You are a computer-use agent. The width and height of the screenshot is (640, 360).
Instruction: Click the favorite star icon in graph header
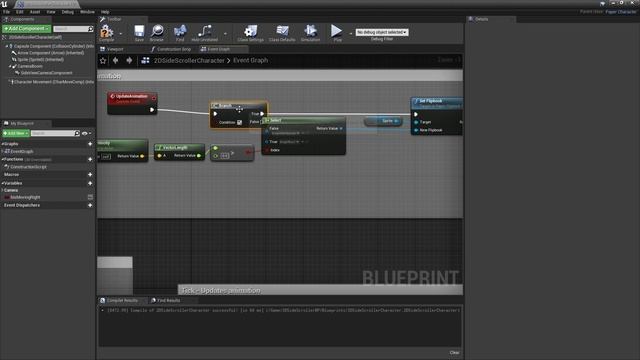click(x=103, y=60)
